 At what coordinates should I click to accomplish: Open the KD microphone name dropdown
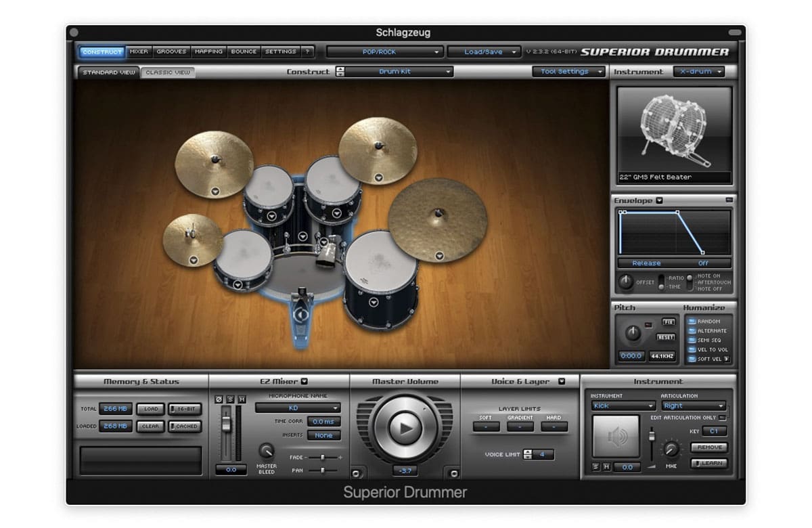coord(298,408)
